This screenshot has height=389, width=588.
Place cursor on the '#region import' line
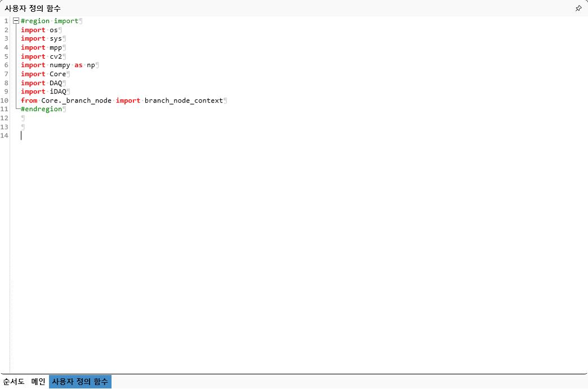point(50,21)
